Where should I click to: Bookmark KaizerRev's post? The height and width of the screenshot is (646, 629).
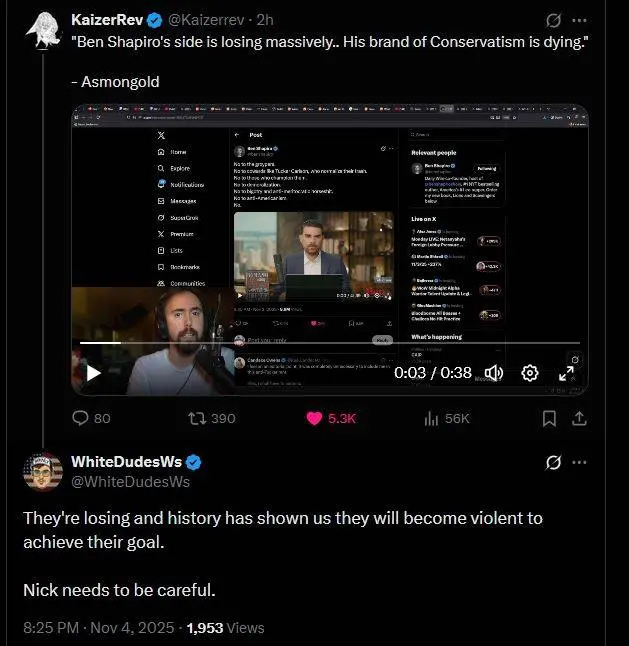coord(549,418)
